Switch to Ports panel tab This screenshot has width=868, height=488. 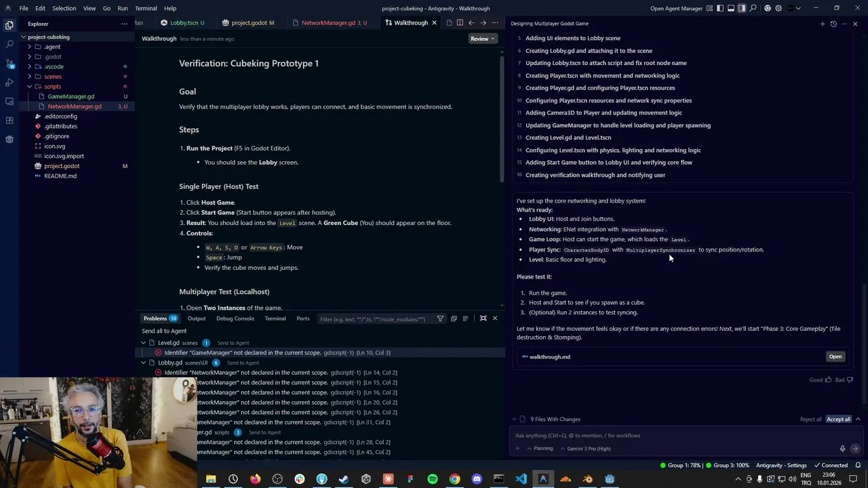pos(302,319)
